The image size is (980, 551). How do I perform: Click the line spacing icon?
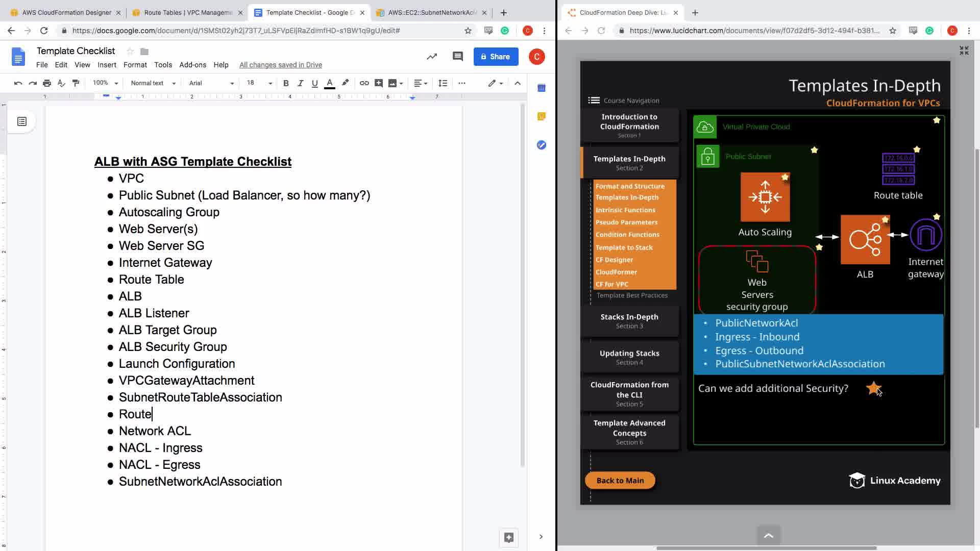pyautogui.click(x=443, y=83)
